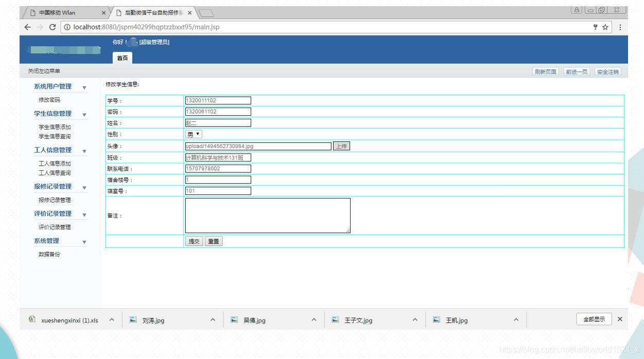Viewport: 644px width, 359px height.
Task: Click 全部显示 in downloads bar
Action: click(594, 319)
